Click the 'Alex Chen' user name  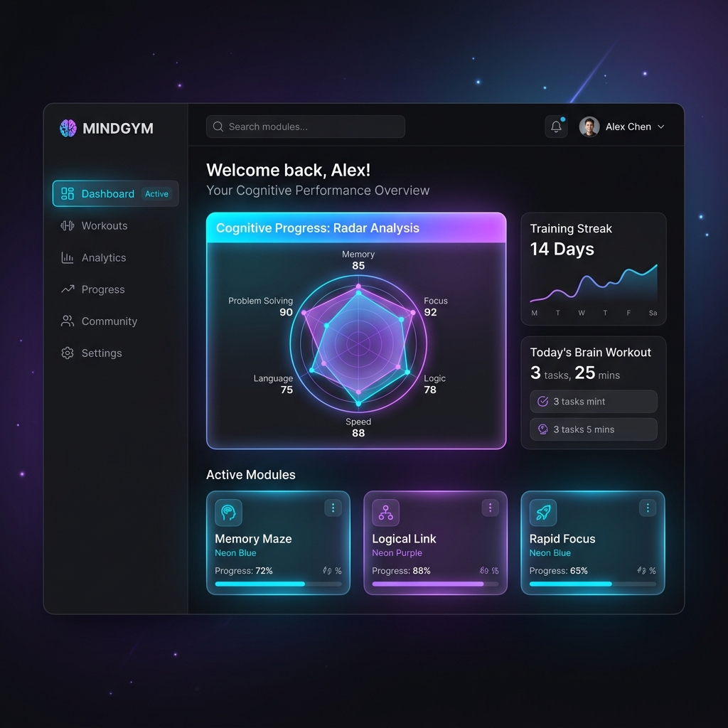coord(628,127)
